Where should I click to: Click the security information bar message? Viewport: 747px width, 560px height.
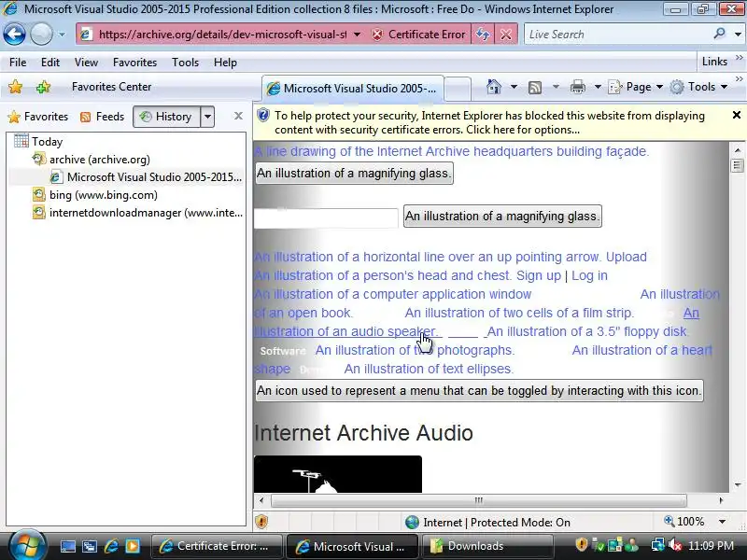coord(489,123)
